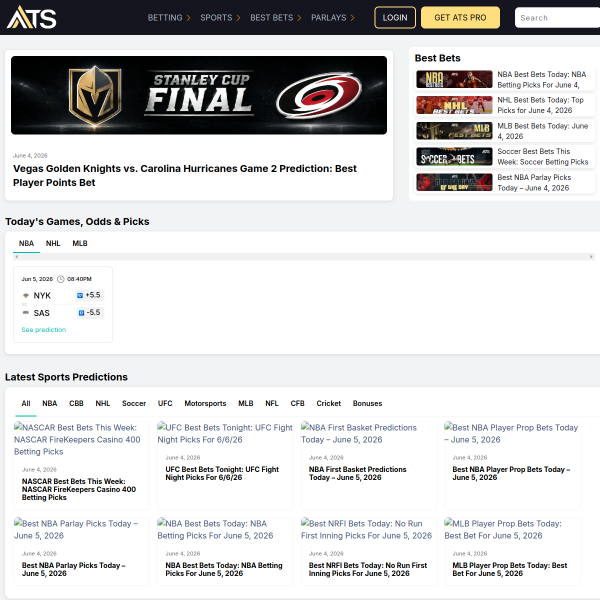The width and height of the screenshot is (600, 600).
Task: Click the NYK team logo icon
Action: [x=26, y=295]
